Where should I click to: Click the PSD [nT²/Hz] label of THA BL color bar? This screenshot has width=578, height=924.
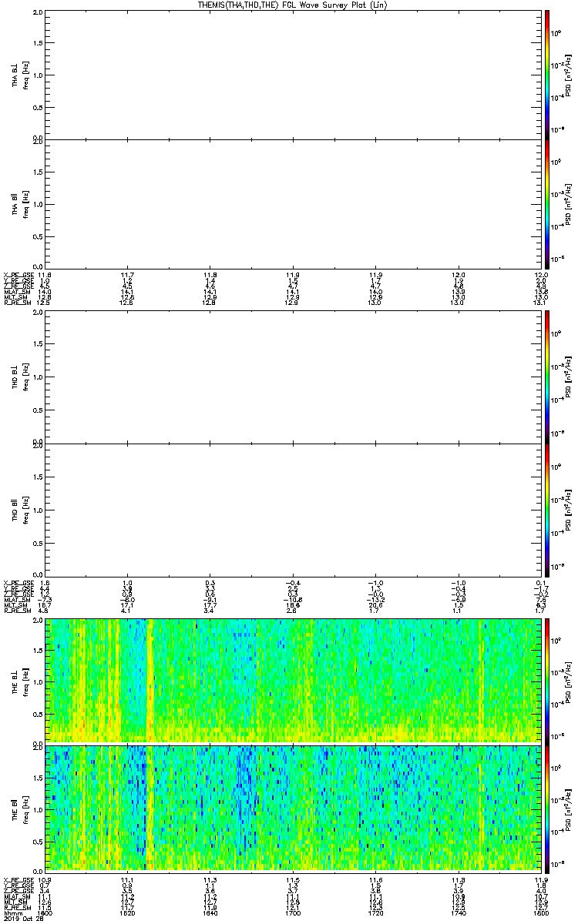pyautogui.click(x=569, y=75)
